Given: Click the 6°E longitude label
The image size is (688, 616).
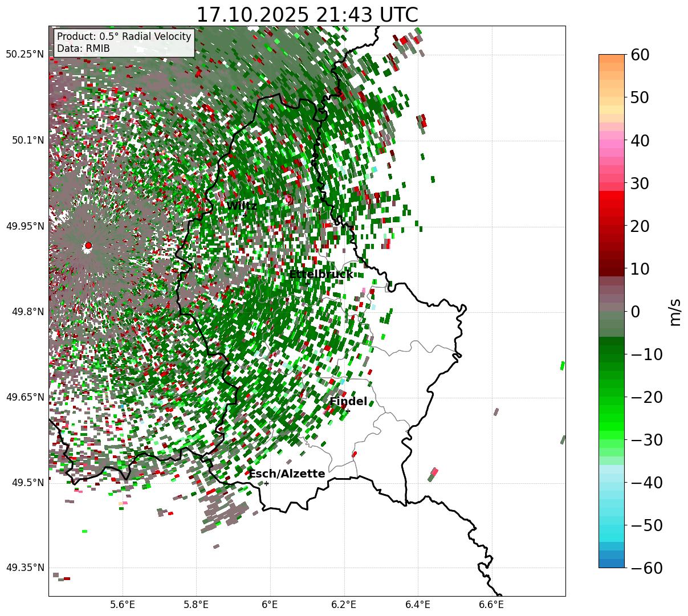Looking at the screenshot, I should click(270, 605).
